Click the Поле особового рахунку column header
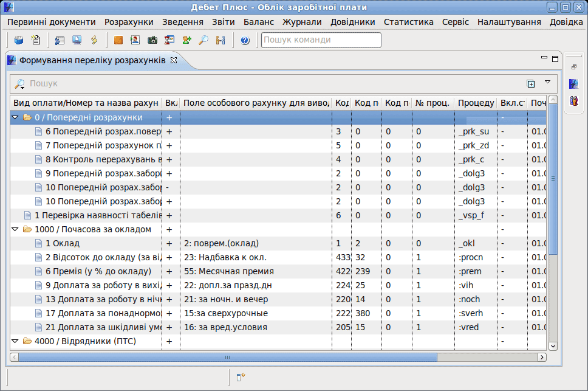 (x=256, y=103)
